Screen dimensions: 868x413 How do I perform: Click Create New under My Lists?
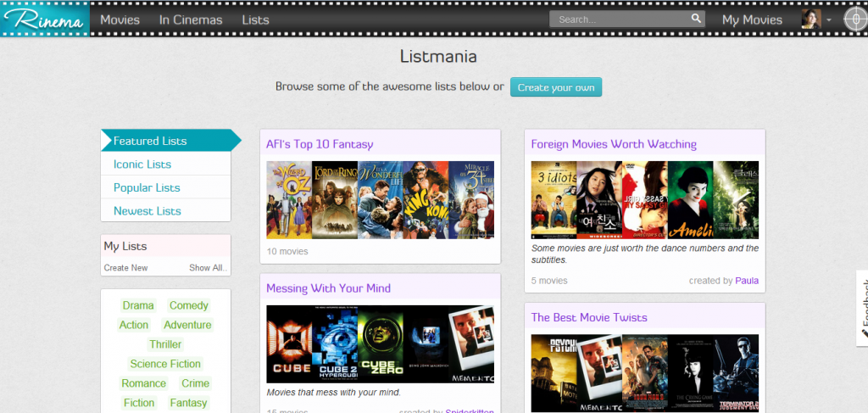pos(125,268)
